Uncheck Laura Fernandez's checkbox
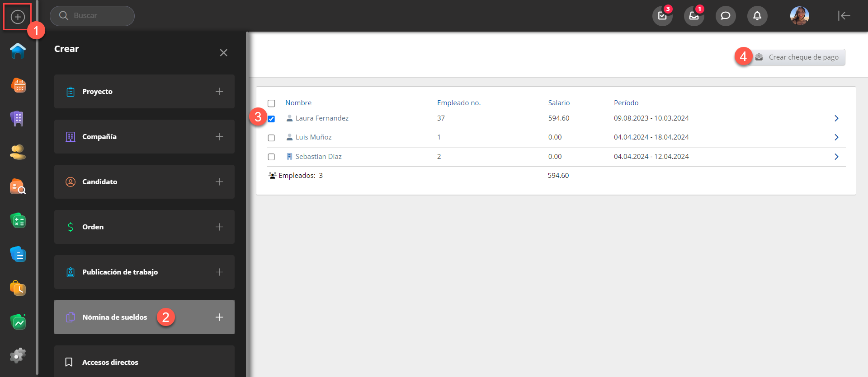The width and height of the screenshot is (868, 377). coord(271,119)
